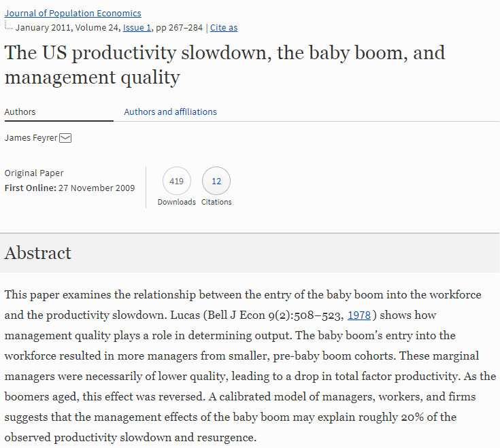This screenshot has width=500, height=448.
Task: Click the email envelope icon beside James Feyrer
Action: (x=65, y=138)
